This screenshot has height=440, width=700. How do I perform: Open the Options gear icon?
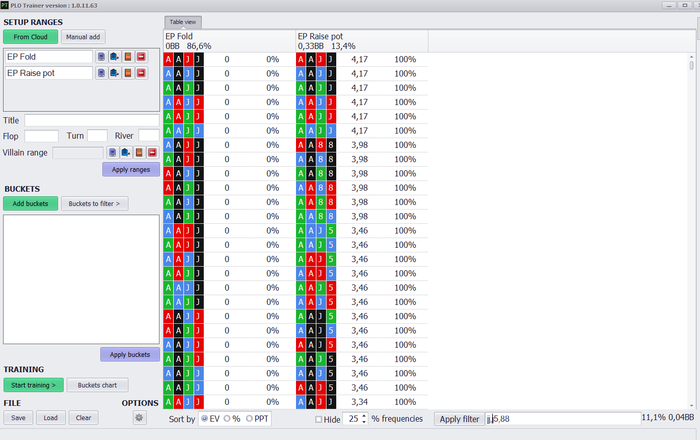click(139, 418)
